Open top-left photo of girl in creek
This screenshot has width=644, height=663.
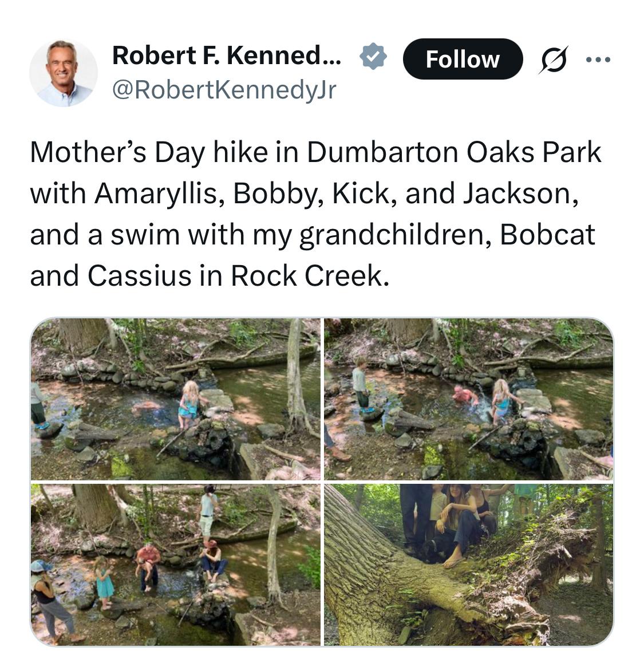[x=176, y=398]
